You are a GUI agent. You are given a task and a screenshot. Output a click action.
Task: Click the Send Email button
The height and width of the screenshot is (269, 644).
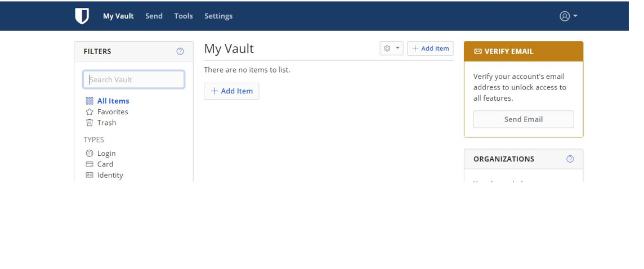524,119
